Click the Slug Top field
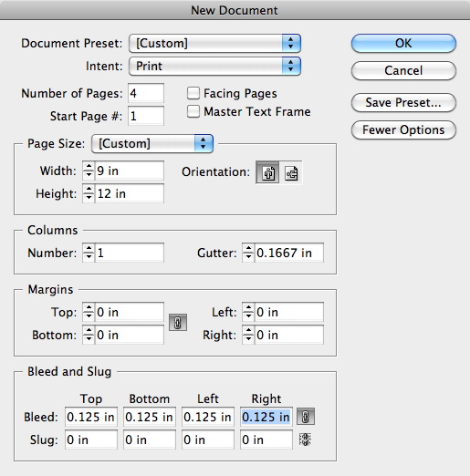Image resolution: width=470 pixels, height=476 pixels. [x=91, y=440]
